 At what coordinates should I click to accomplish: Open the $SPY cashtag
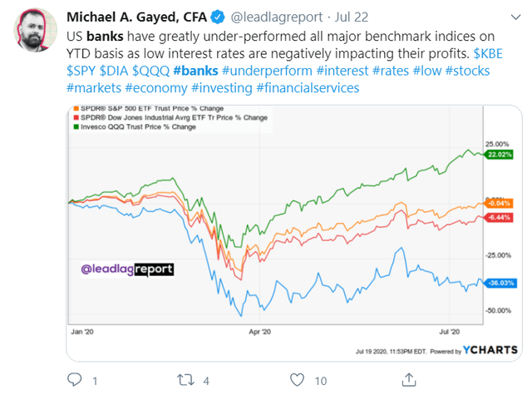(x=81, y=71)
